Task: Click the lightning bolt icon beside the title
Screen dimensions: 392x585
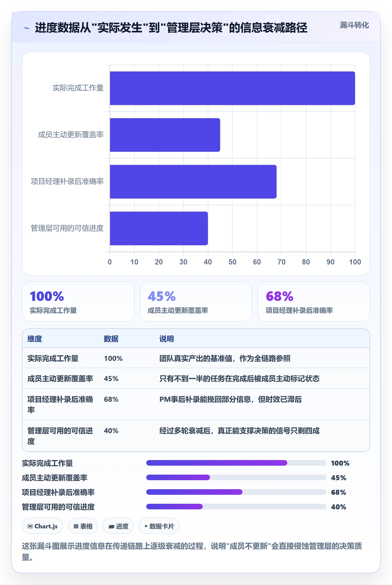Action: click(27, 28)
